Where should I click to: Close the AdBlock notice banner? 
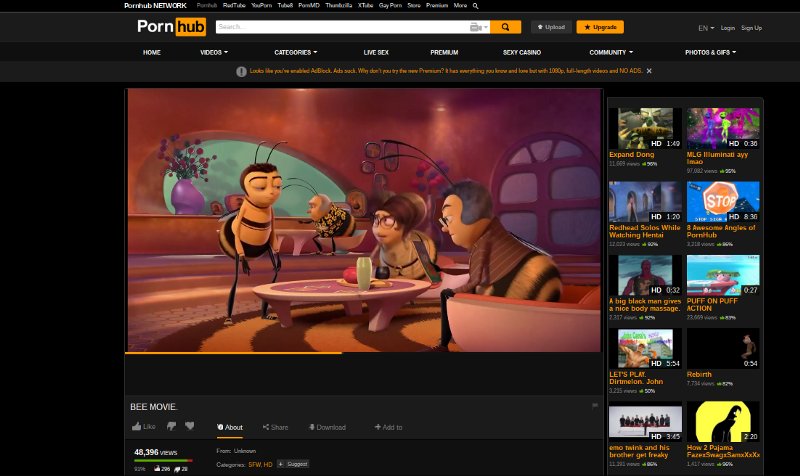[x=649, y=71]
